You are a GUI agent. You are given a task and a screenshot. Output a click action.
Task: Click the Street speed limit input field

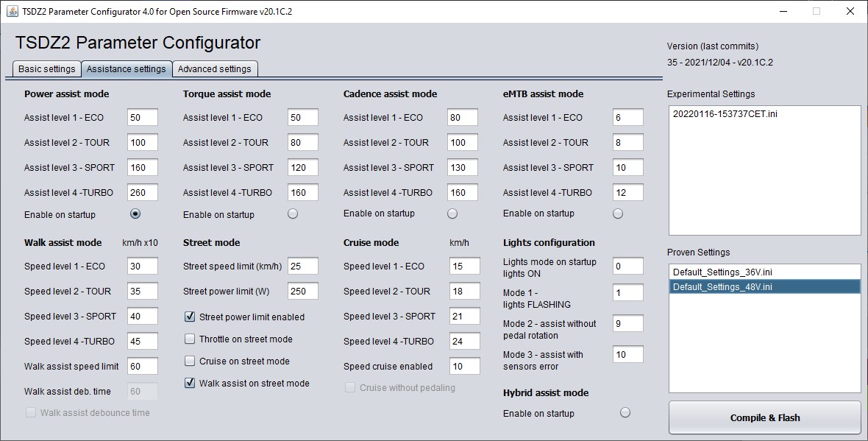tap(303, 267)
